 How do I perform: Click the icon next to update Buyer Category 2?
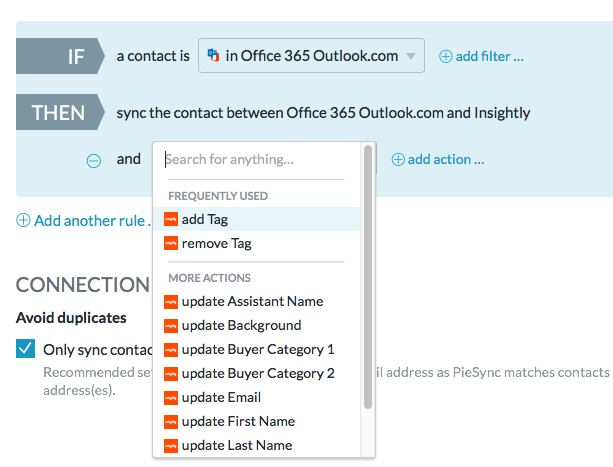[x=171, y=373]
